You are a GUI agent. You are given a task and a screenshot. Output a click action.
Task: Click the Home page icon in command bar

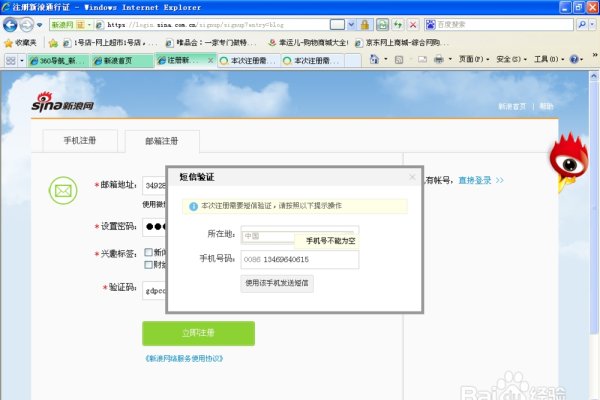click(x=374, y=59)
